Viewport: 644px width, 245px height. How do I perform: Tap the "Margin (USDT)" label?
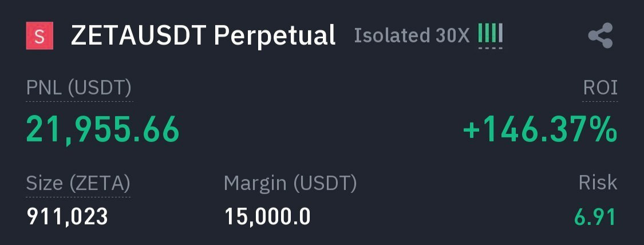pyautogui.click(x=290, y=183)
